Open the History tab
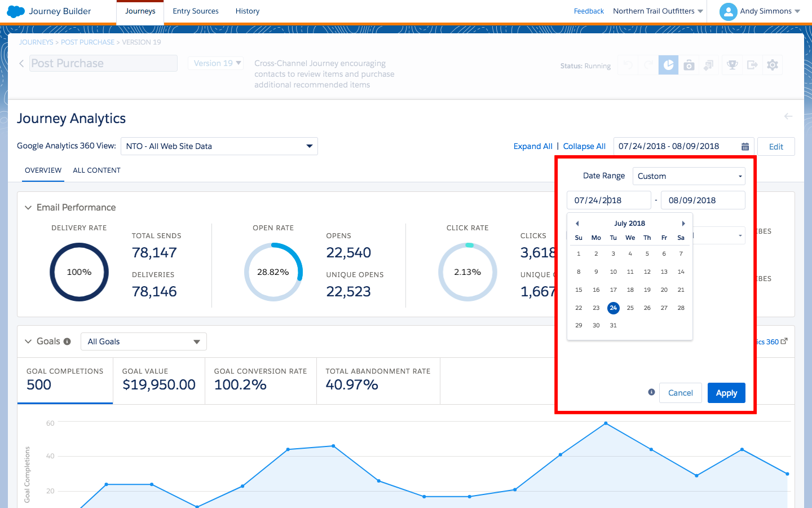This screenshot has width=812, height=508. (248, 11)
